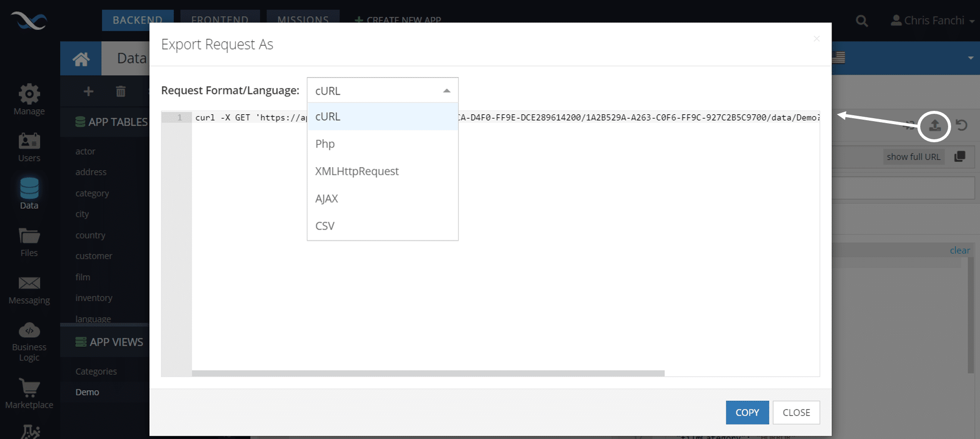Screen dimensions: 980x439
Task: Switch to the BACKEND tab
Action: point(138,20)
